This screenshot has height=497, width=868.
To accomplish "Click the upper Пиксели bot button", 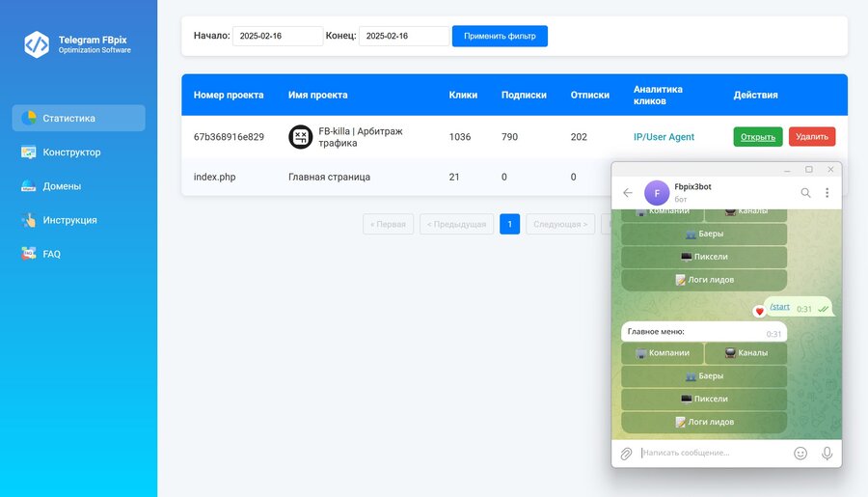I will click(704, 257).
